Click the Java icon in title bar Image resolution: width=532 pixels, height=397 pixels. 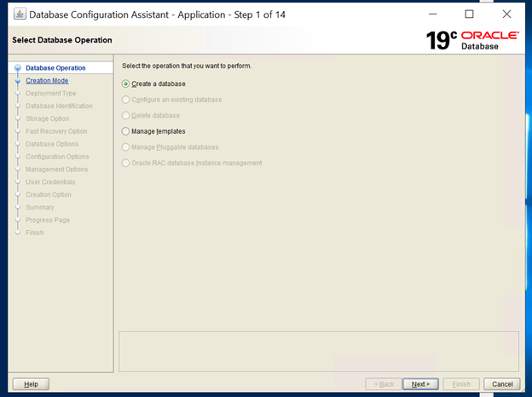coord(20,14)
